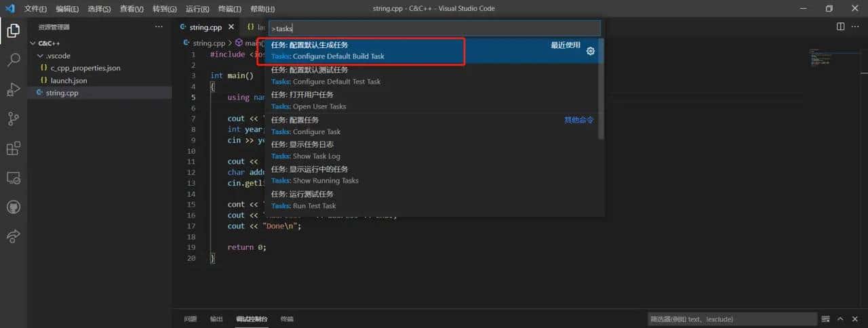The height and width of the screenshot is (328, 868).
Task: Open c_cpp_properties.json in explorer
Action: [85, 68]
